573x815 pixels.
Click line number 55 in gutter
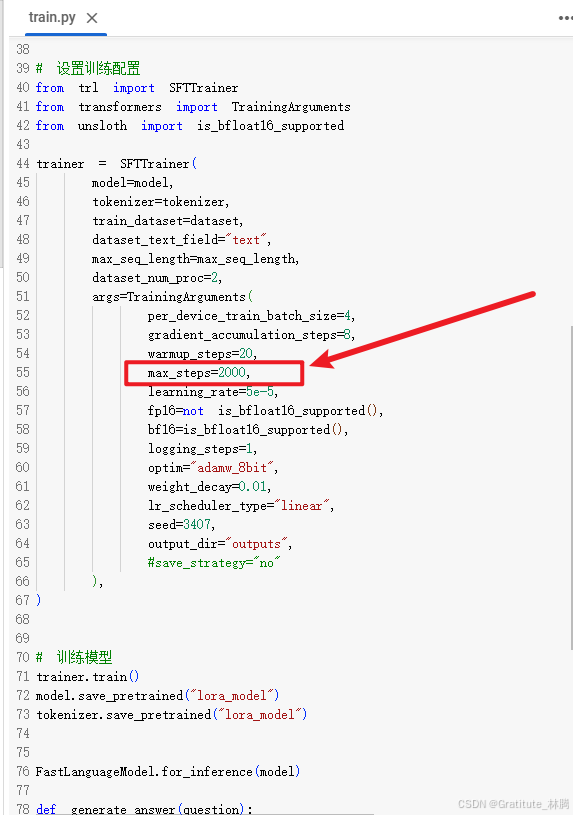23,372
